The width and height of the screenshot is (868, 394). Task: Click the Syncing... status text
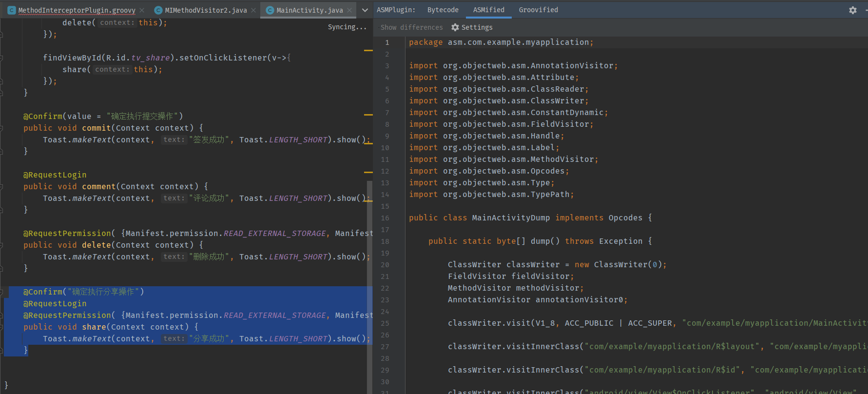(x=347, y=27)
